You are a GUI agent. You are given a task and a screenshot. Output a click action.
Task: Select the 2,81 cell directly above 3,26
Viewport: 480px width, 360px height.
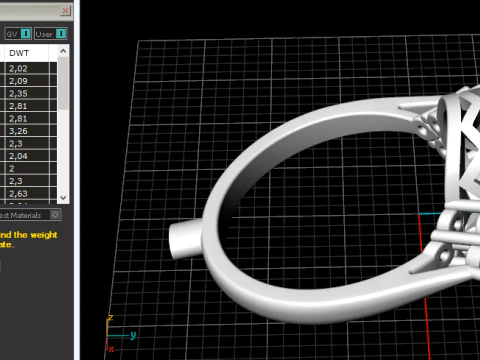tap(27, 118)
